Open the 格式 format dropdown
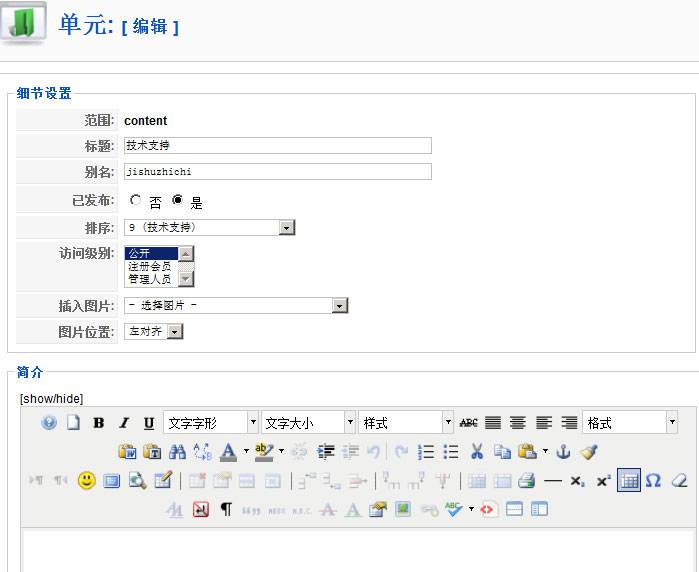The image size is (699, 572). point(630,422)
